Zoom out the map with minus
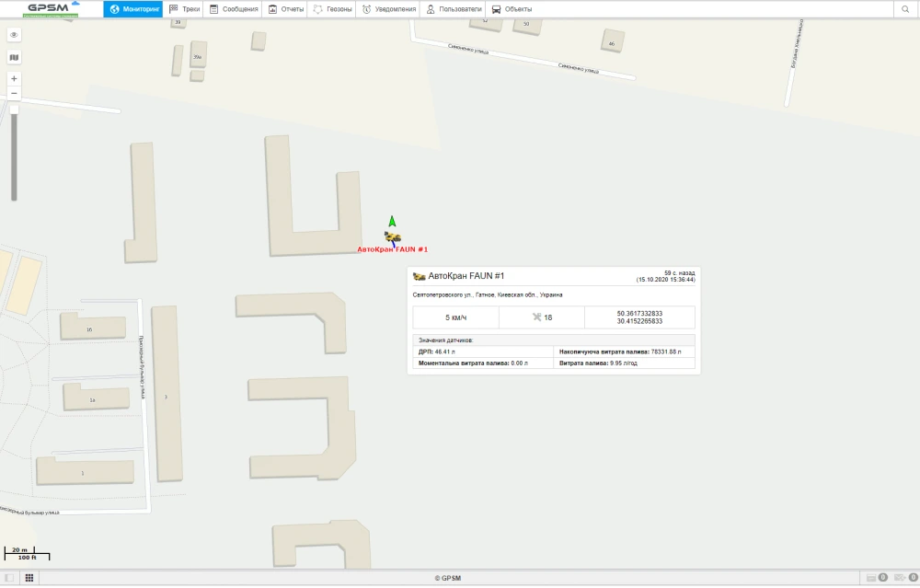The image size is (920, 588). 14,93
